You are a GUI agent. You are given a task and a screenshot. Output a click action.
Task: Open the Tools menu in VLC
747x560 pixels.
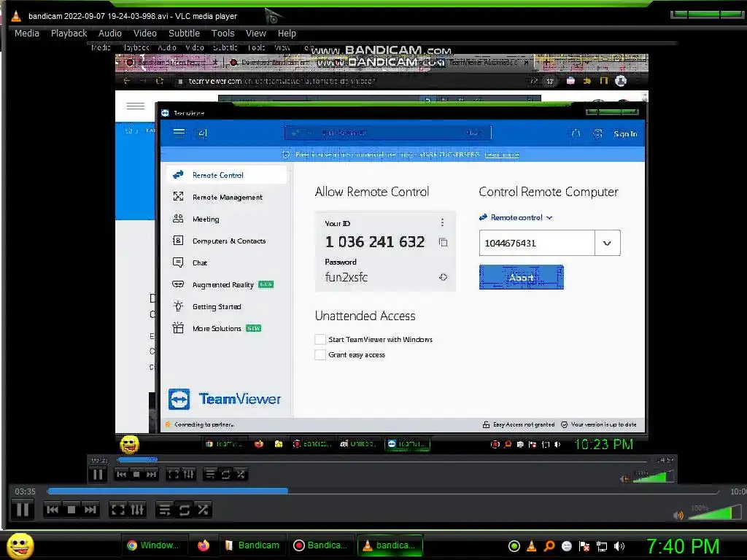[223, 34]
